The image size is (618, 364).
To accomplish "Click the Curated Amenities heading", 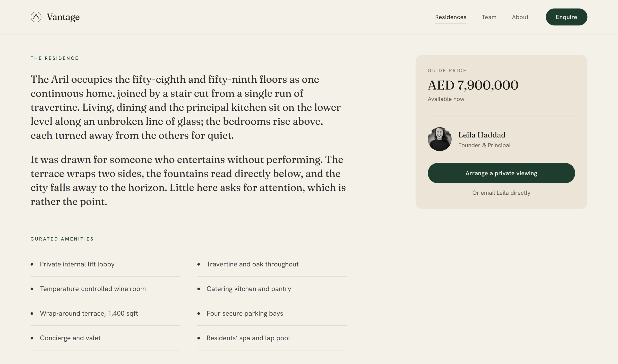I will [62, 239].
